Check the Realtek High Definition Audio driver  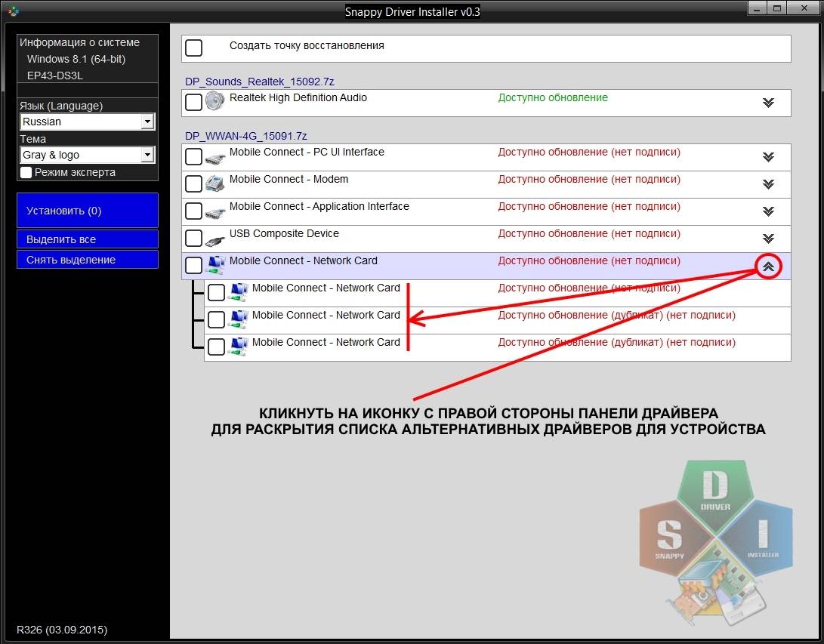(x=193, y=102)
